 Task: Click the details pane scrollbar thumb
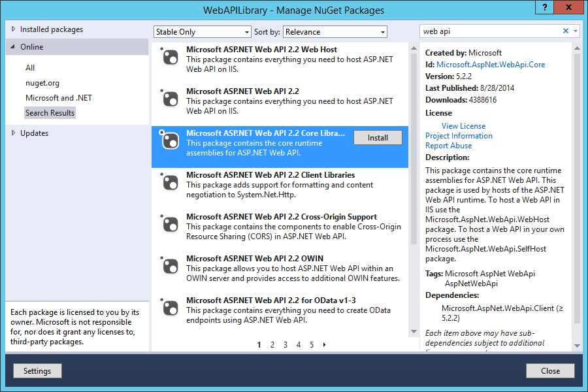578,188
